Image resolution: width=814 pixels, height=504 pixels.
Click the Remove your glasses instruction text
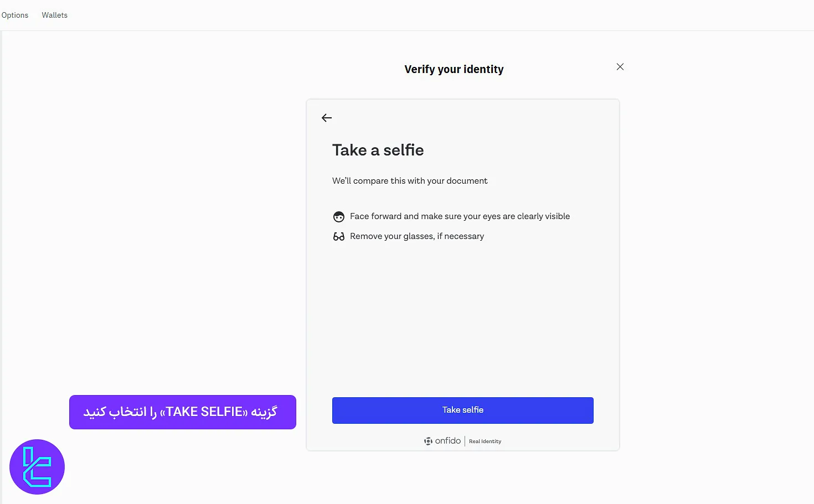pos(417,236)
